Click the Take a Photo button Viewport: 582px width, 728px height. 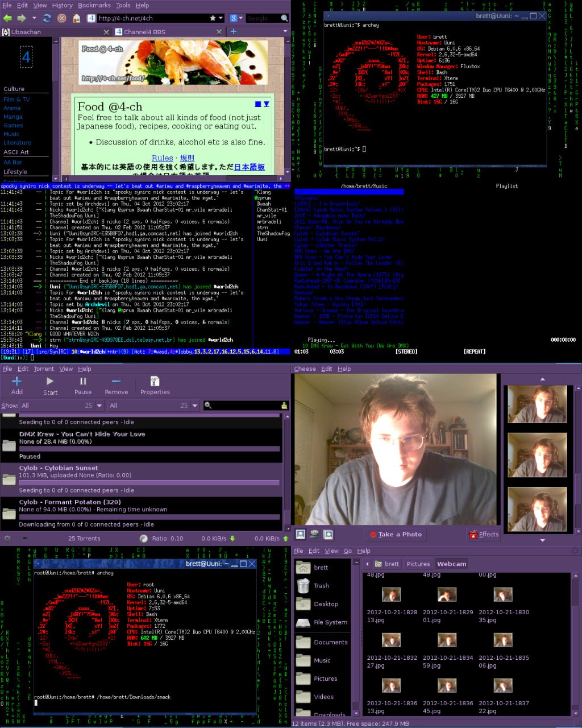[396, 535]
